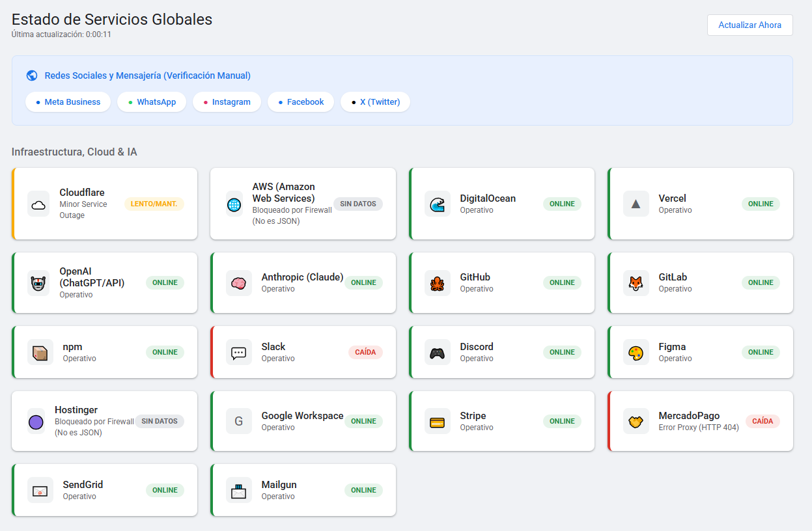Click the 'Infraestructura, Cloud & IA' heading

pyautogui.click(x=74, y=152)
